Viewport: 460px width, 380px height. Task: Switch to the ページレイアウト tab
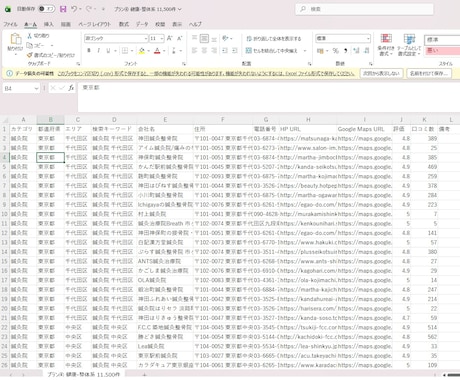click(x=94, y=24)
